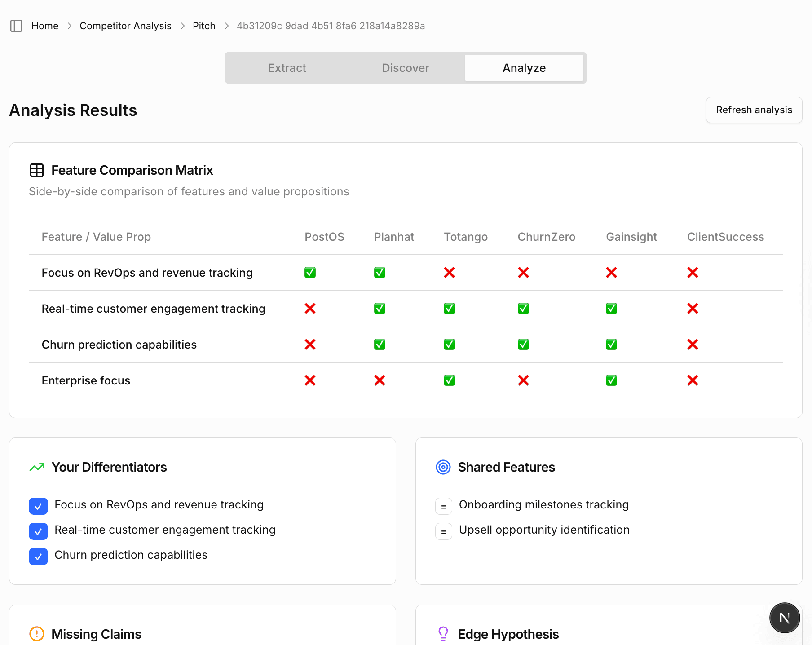
Task: Click the equals icon beside Upsell opportunity identification
Action: [443, 531]
